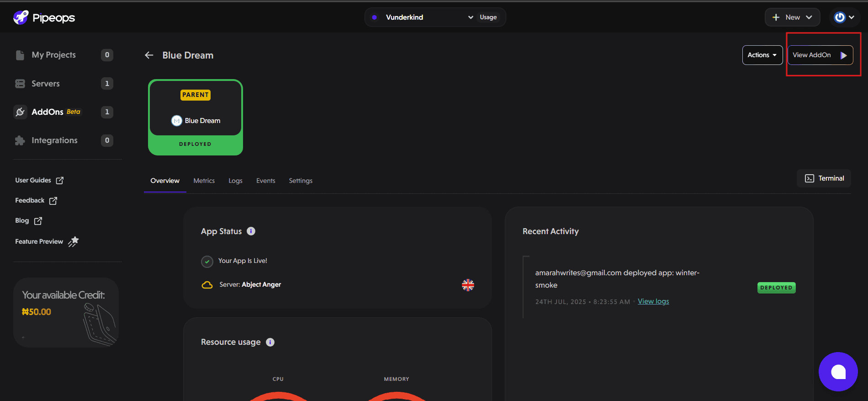Click server name Abject Anger
This screenshot has width=868, height=401.
(261, 284)
